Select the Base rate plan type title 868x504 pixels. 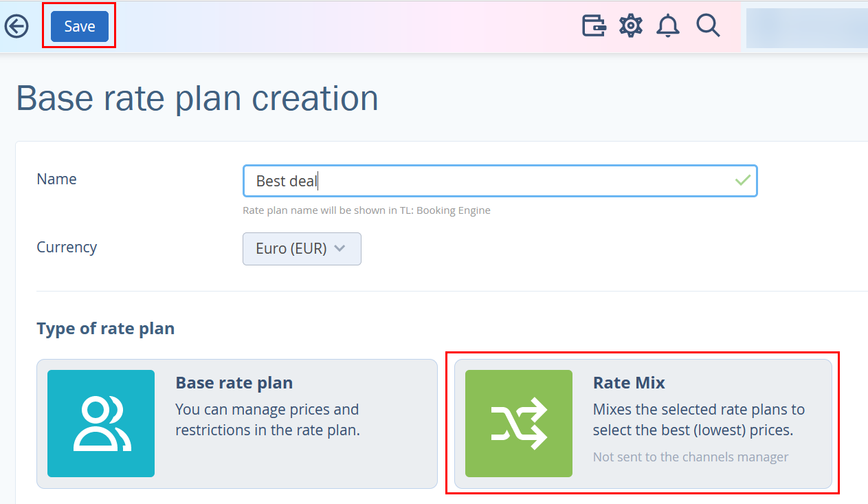[x=234, y=382]
